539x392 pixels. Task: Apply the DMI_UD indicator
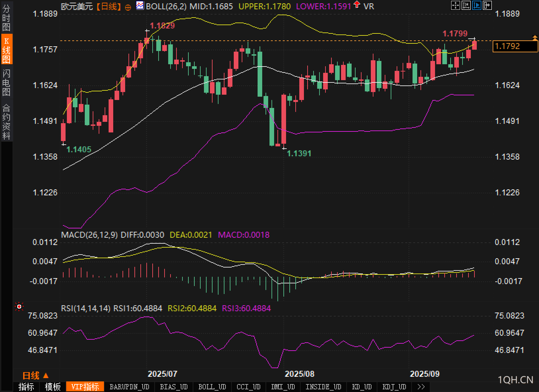pos(283,387)
